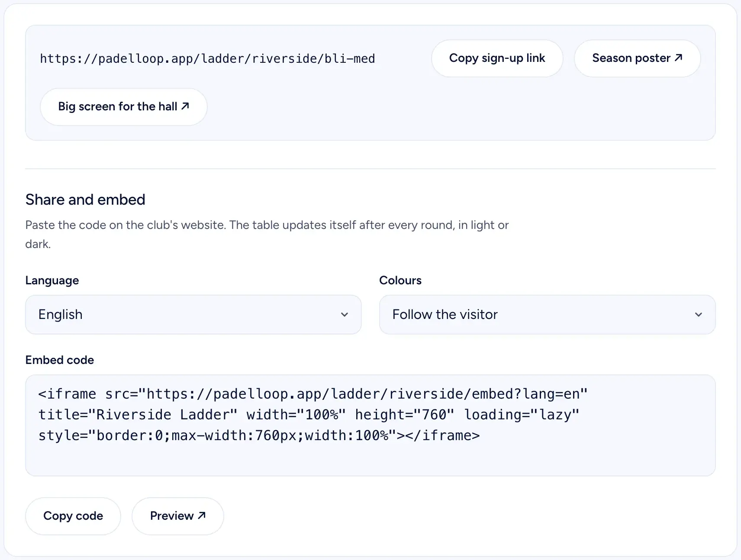Click the Copy sign-up link button

pos(497,58)
